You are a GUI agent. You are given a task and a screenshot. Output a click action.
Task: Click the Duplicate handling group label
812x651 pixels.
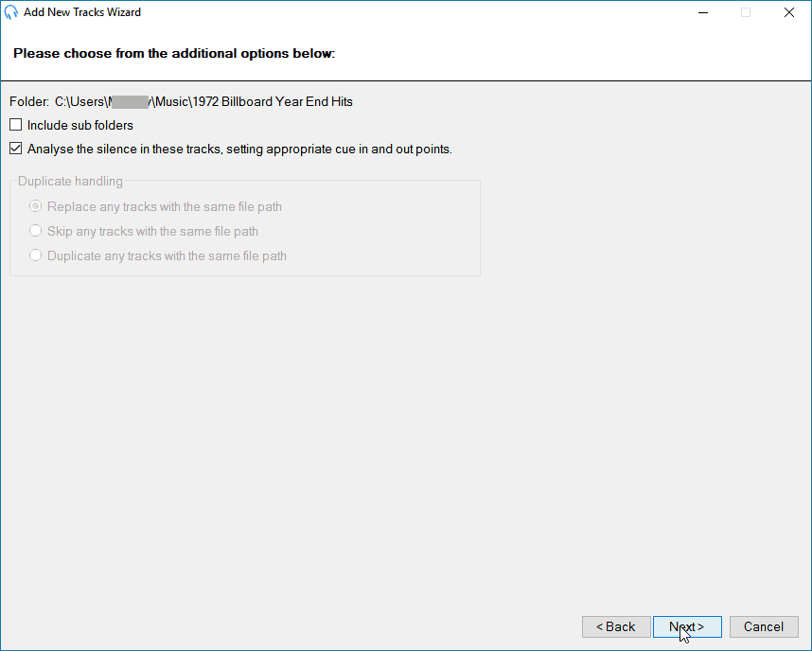point(69,181)
